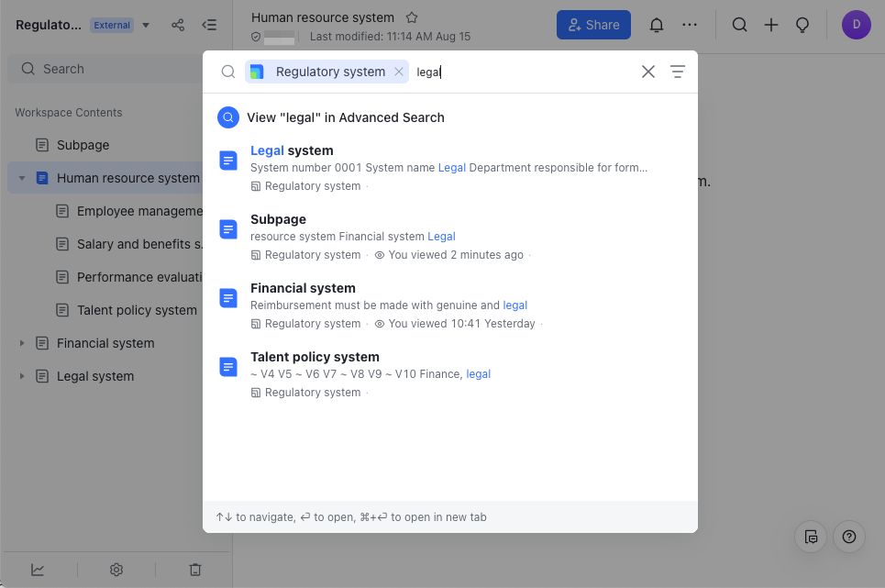Viewport: 885px width, 588px height.
Task: Click the Subpage result document icon
Action: [x=228, y=229]
